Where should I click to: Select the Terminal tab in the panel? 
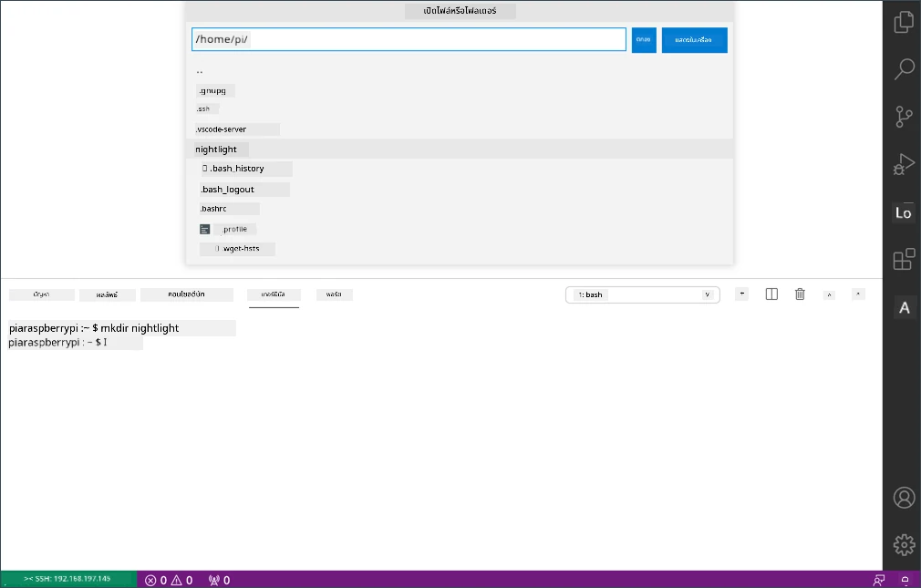pyautogui.click(x=274, y=294)
